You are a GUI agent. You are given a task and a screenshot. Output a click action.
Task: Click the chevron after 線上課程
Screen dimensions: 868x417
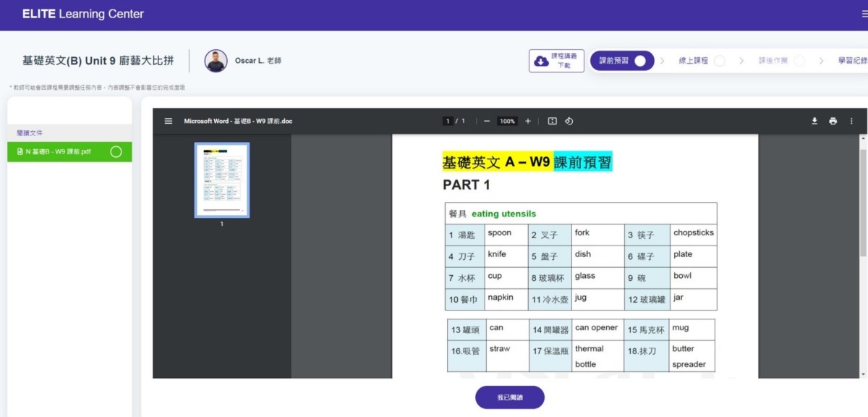coord(741,61)
